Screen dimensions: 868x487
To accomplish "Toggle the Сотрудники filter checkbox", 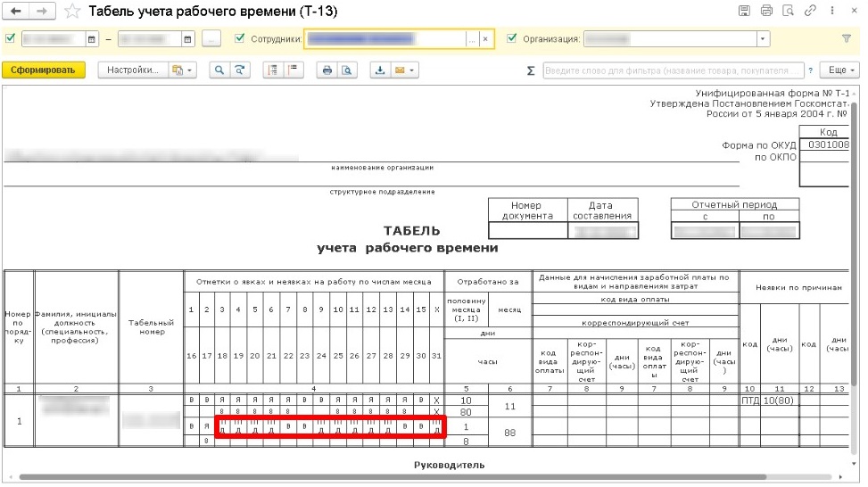I will coord(239,38).
